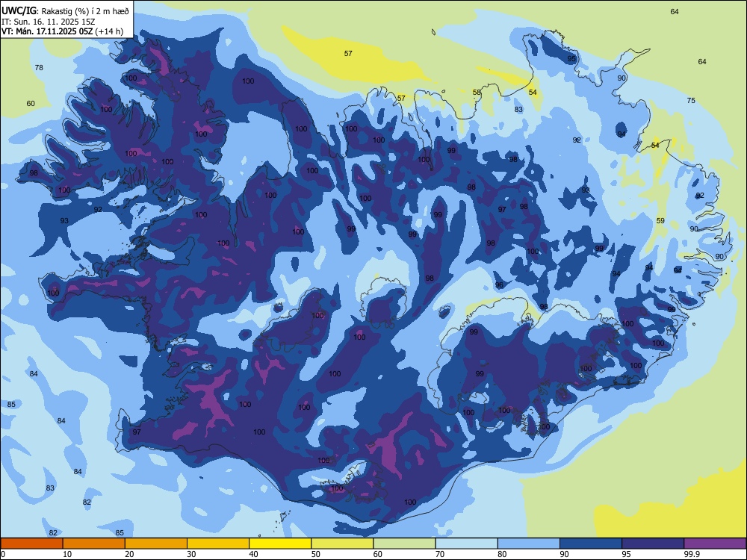This screenshot has height=560, width=747.
Task: Click the '58' humidity value on north coast
Action: (477, 93)
